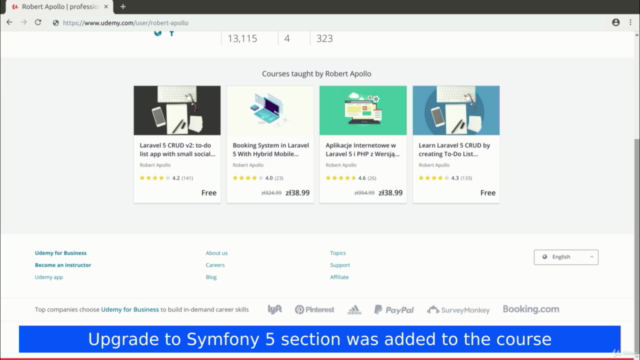Click the zł38.99 price on Booking System
640x360 pixels.
298,193
